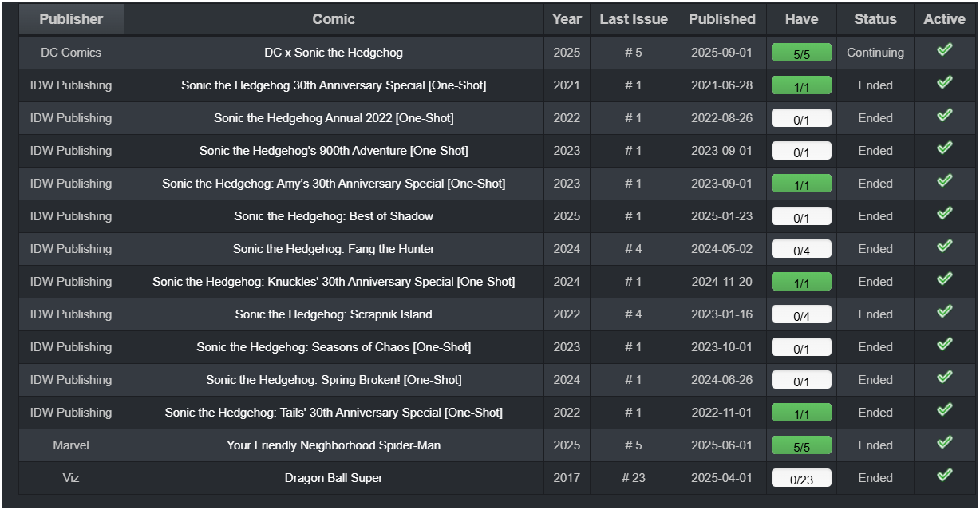Click the Active checkmark for Amy's 30th Anniversary Special
This screenshot has width=980, height=510.
[944, 181]
